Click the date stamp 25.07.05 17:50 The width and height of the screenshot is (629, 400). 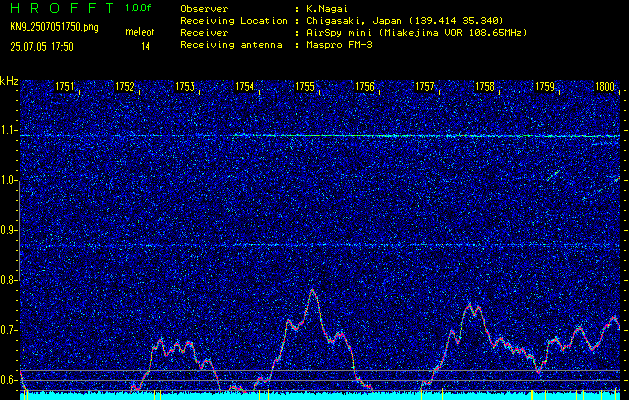tap(42, 47)
